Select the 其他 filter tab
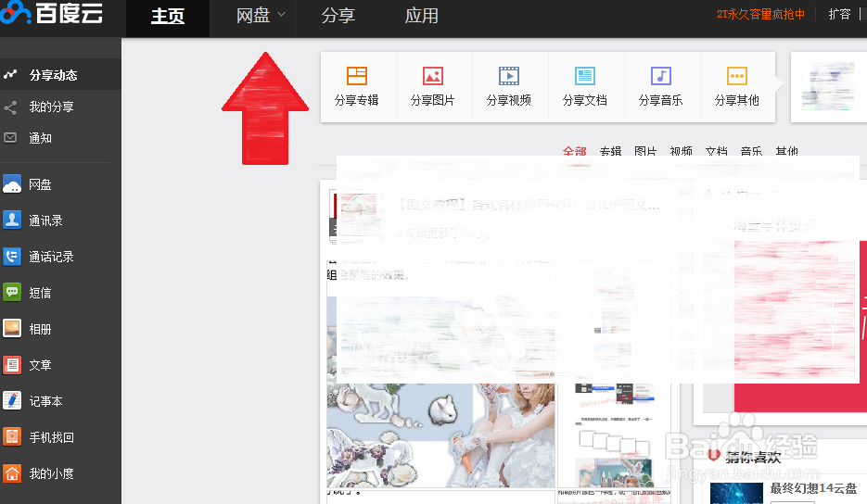This screenshot has height=504, width=867. tap(786, 151)
